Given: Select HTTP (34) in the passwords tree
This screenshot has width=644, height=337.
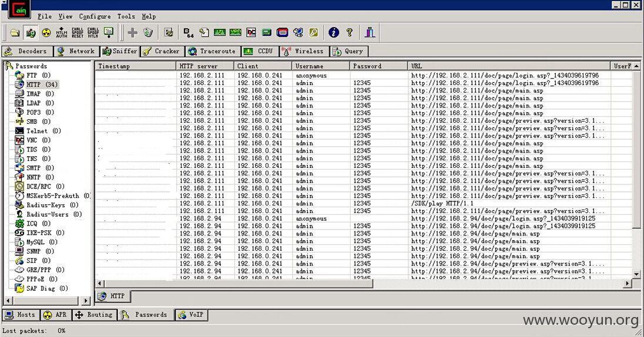Looking at the screenshot, I should [42, 85].
